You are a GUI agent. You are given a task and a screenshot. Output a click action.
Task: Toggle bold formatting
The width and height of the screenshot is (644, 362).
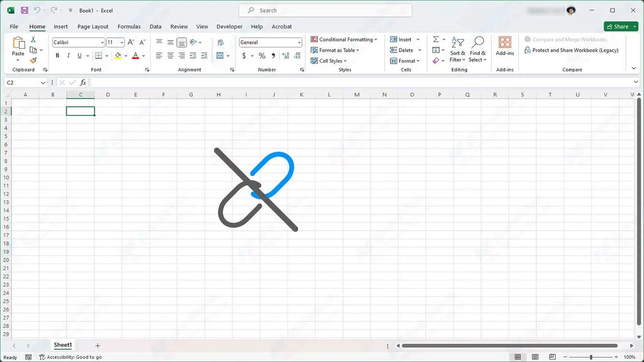click(x=57, y=56)
